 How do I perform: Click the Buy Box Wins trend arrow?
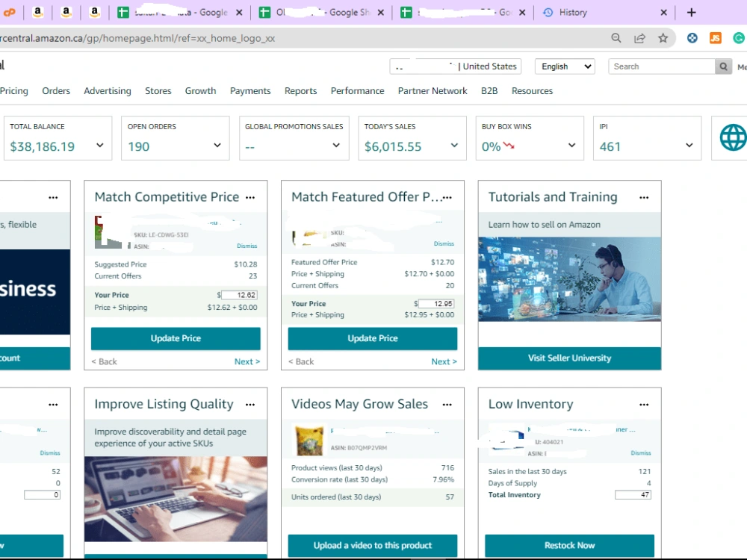[509, 146]
